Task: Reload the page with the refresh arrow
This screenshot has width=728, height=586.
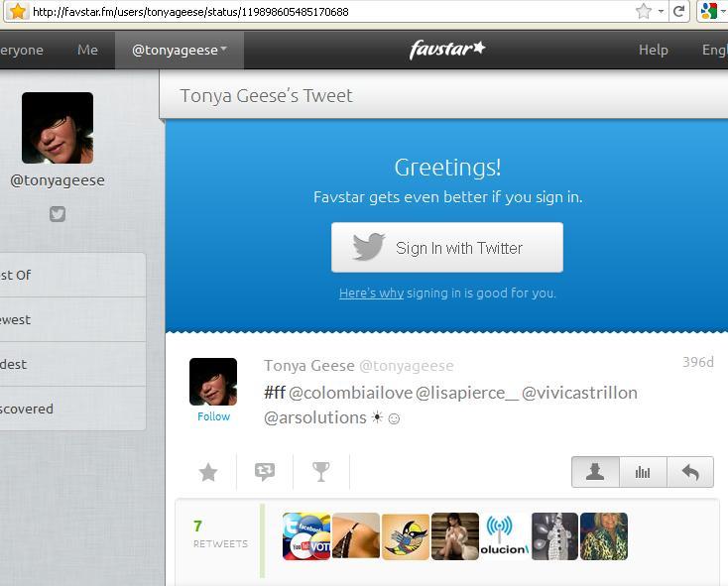Action: (678, 11)
